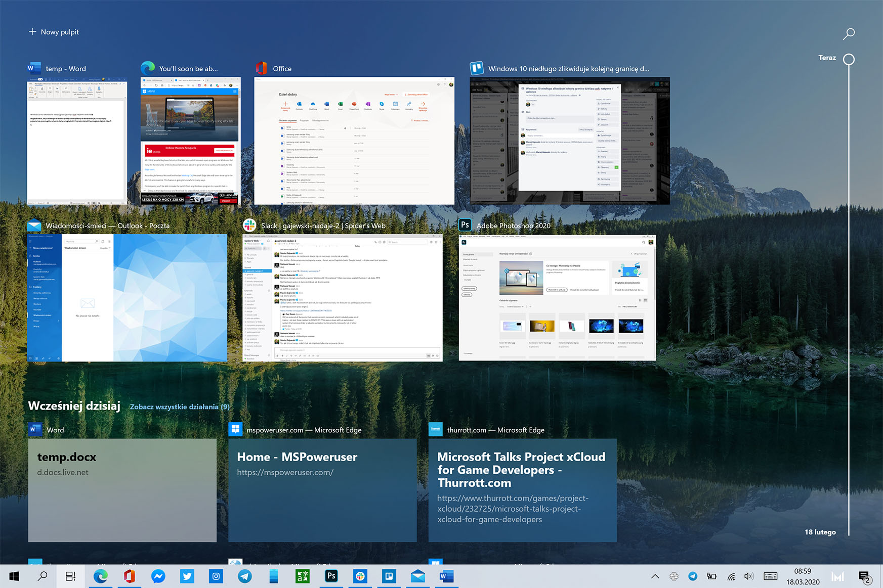Click the Mail icon beside the Outlook title
Image resolution: width=883 pixels, height=588 pixels.
click(34, 225)
